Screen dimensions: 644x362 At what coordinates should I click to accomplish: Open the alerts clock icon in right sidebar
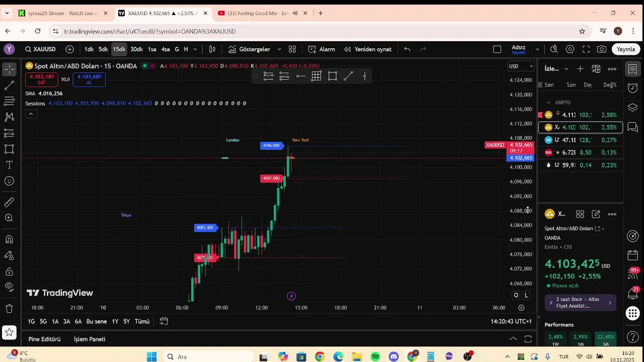[x=633, y=88]
